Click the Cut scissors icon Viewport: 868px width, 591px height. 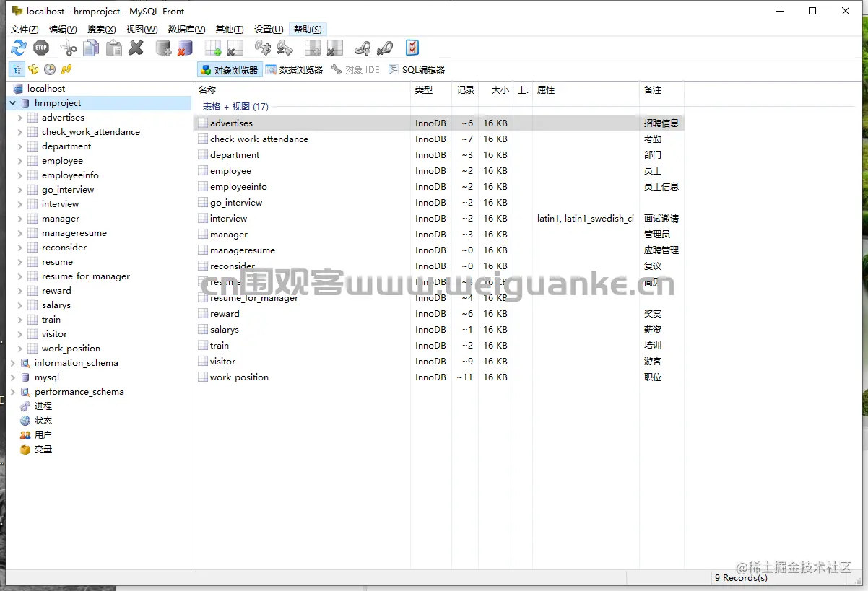(x=69, y=48)
